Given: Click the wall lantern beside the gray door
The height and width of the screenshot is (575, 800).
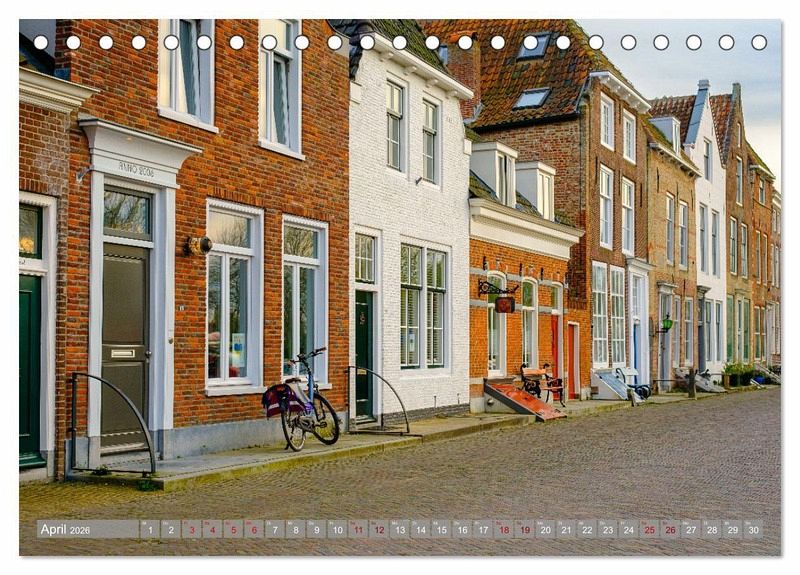Looking at the screenshot, I should coord(198,244).
